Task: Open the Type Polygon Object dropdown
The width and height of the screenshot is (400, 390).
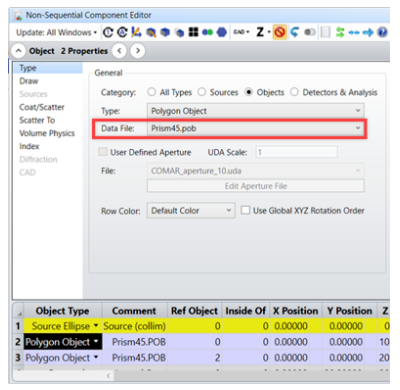Action: click(x=255, y=111)
